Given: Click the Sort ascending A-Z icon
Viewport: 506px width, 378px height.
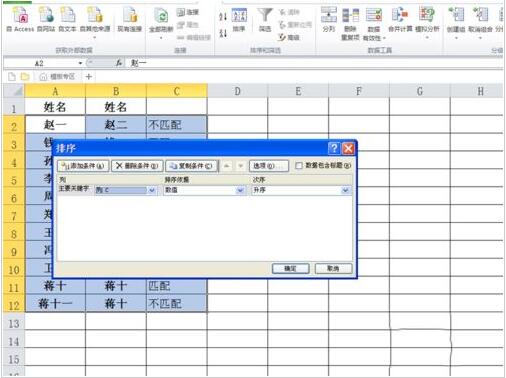Looking at the screenshot, I should [x=223, y=16].
